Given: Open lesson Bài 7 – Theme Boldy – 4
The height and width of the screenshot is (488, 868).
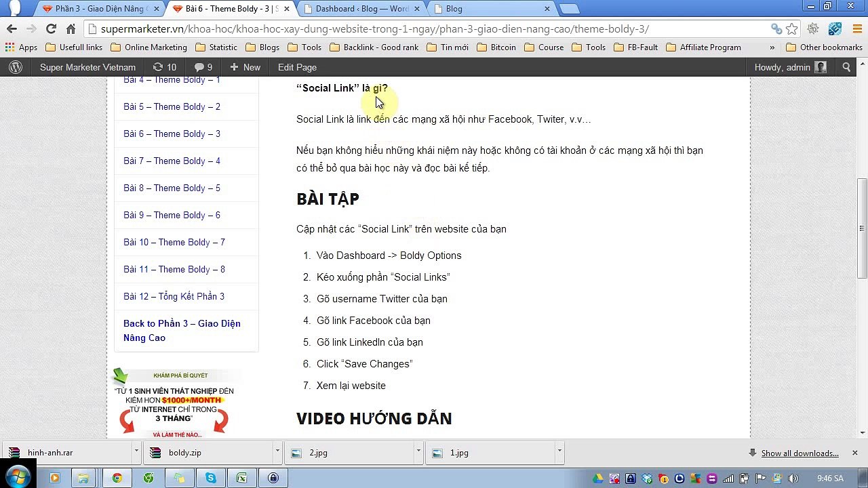Looking at the screenshot, I should click(x=172, y=161).
